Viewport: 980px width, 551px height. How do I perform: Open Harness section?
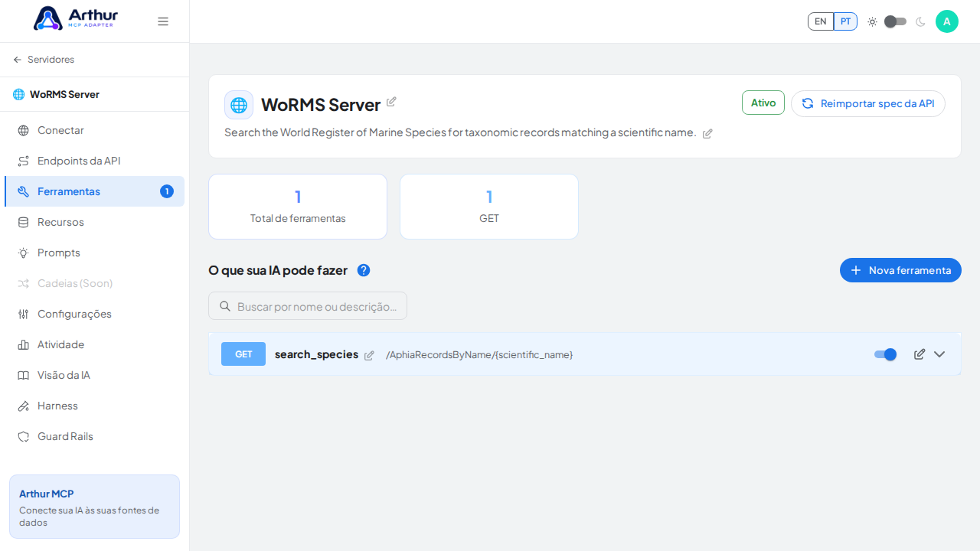pos(94,406)
